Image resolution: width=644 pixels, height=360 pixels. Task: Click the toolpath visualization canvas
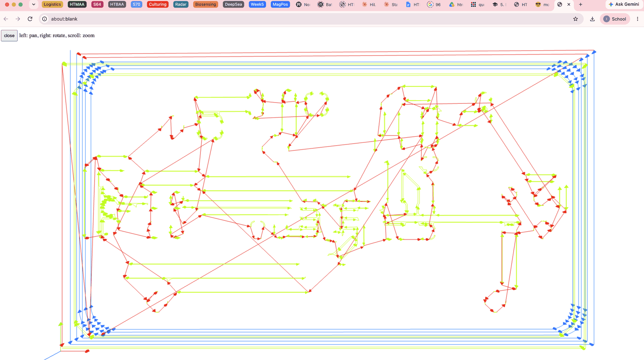[322, 201]
